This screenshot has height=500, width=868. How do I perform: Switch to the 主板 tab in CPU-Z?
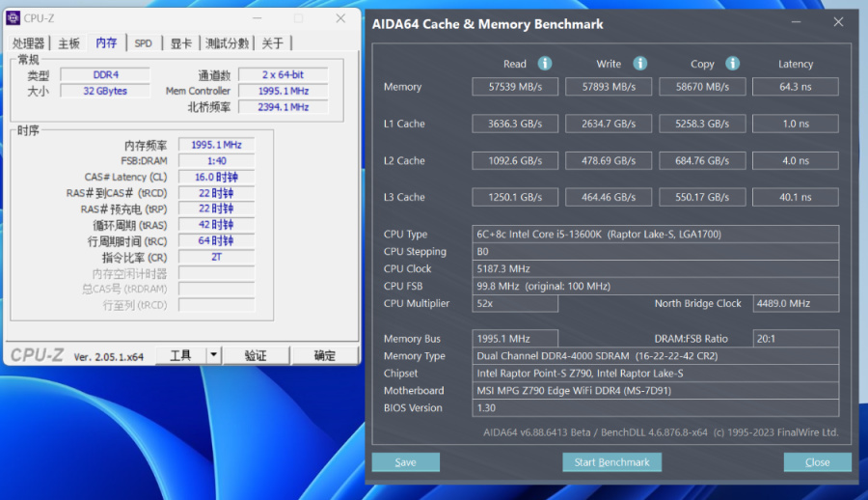[x=69, y=43]
